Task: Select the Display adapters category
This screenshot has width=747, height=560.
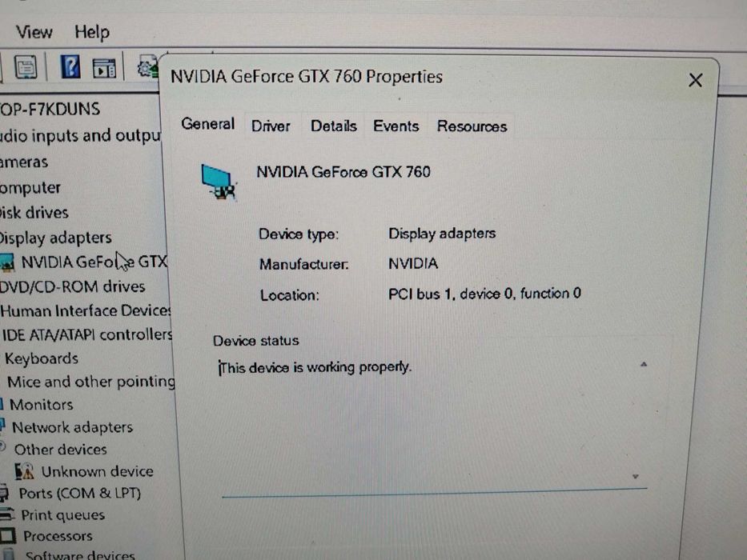Action: [x=56, y=238]
